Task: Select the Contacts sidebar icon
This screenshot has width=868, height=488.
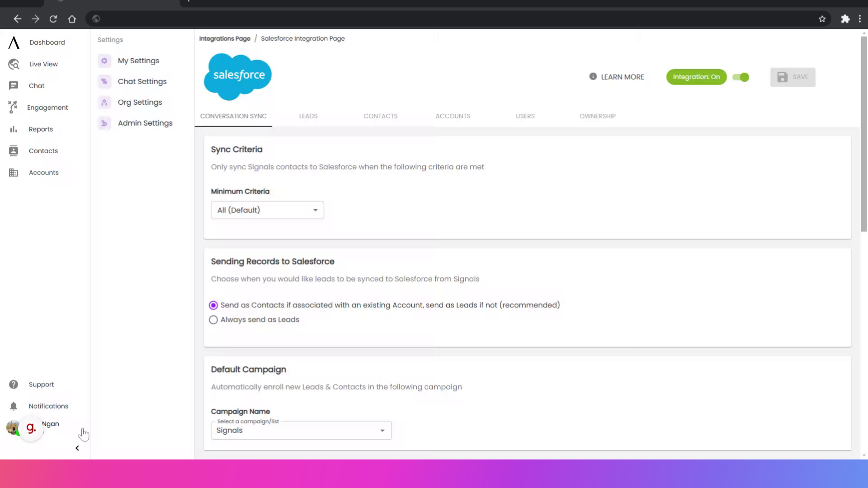Action: coord(14,150)
